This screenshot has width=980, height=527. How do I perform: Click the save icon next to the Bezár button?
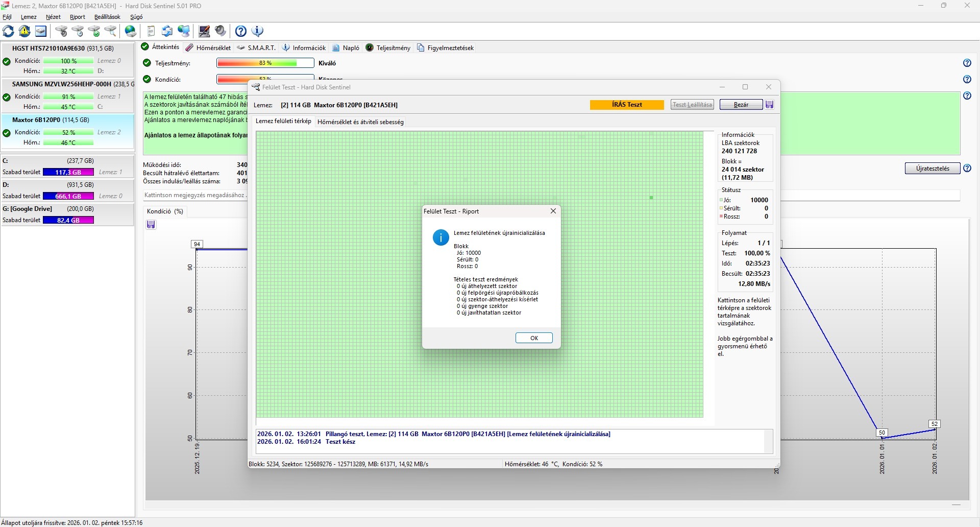point(770,105)
